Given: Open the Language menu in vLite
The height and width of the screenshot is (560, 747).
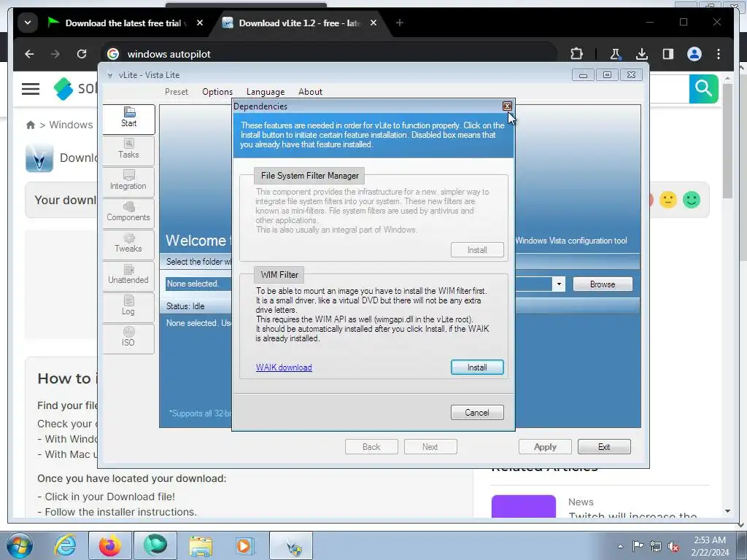Looking at the screenshot, I should 266,92.
